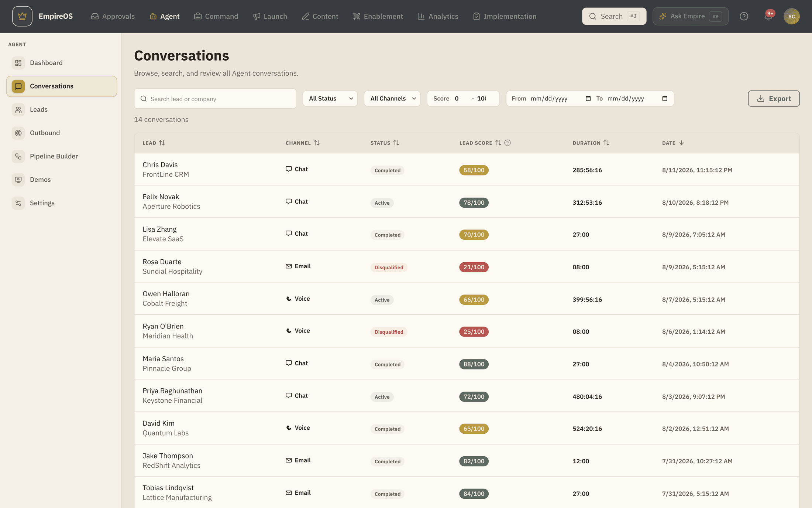Open notifications bell with 9+ badge
The width and height of the screenshot is (812, 508).
tap(768, 16)
